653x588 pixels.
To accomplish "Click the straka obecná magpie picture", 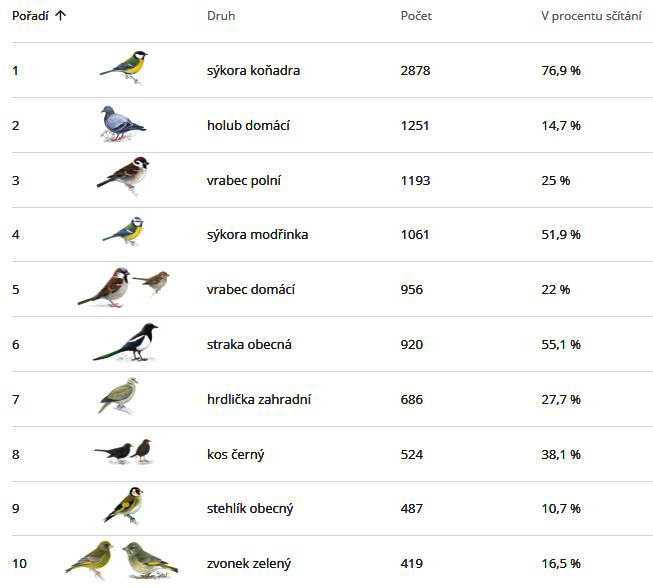I will pos(125,342).
